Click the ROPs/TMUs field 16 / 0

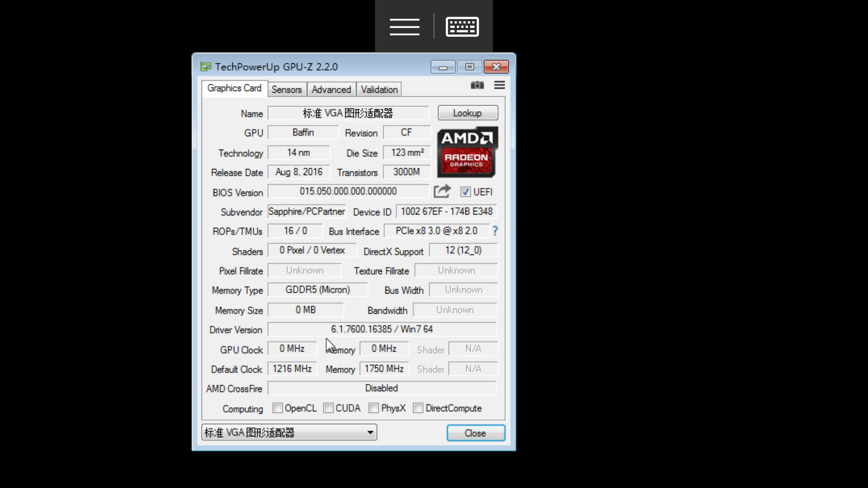[295, 231]
